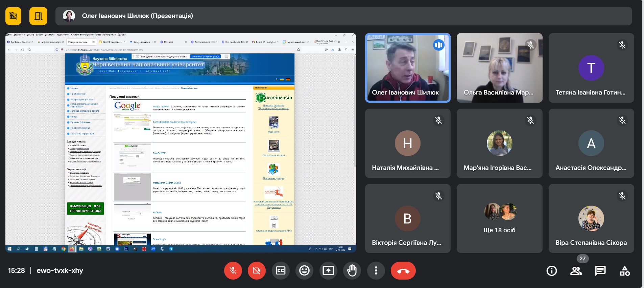Open the 'Ще 18 осіб' tile
Viewport: 644px width, 288px height.
click(x=499, y=218)
